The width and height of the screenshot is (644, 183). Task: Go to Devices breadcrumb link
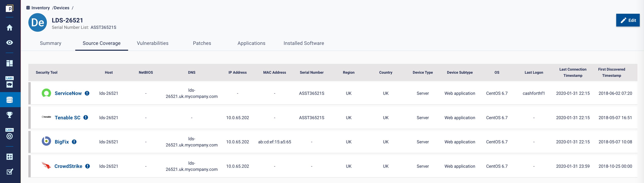62,8
